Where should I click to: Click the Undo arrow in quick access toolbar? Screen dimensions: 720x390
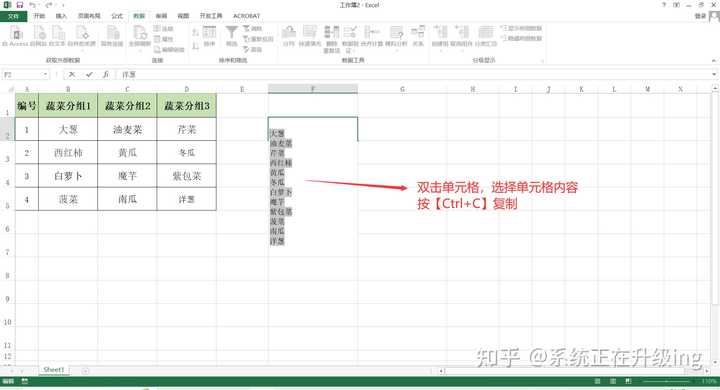(33, 5)
